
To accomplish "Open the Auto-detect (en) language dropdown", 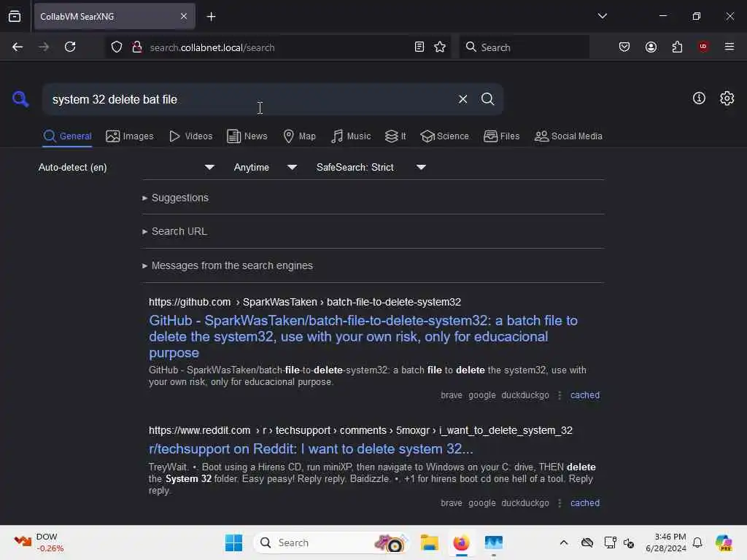I will tap(126, 167).
